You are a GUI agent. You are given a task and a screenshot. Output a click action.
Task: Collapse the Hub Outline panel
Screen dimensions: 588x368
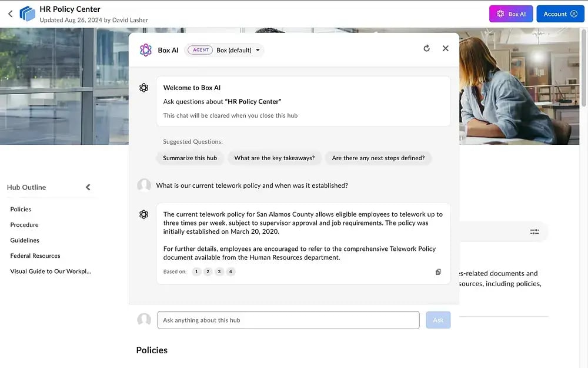pyautogui.click(x=88, y=187)
